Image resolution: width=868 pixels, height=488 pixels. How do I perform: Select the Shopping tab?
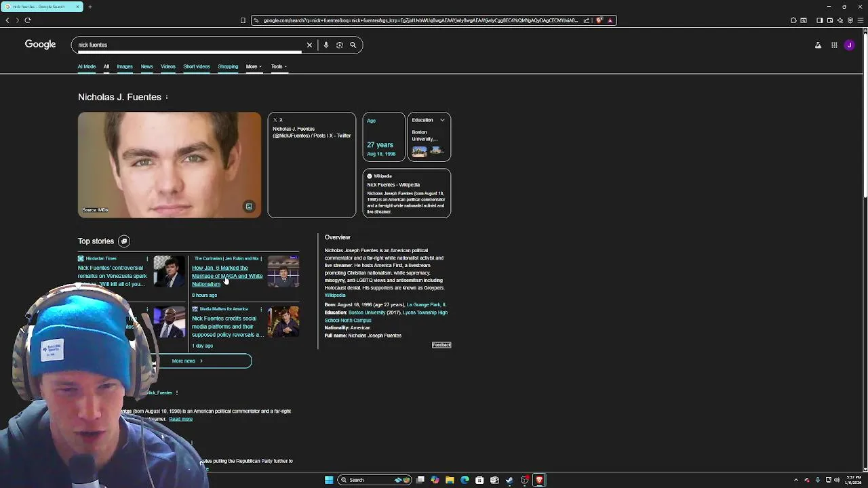(228, 66)
